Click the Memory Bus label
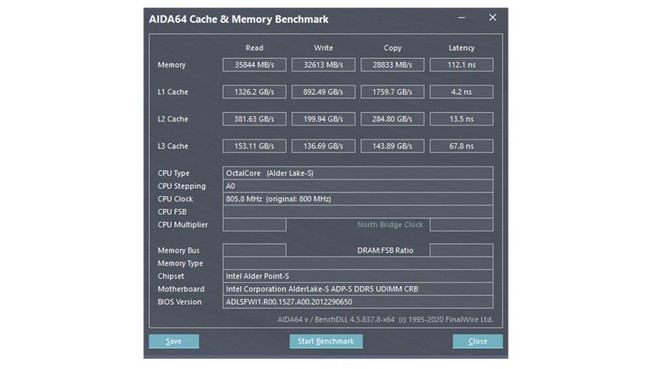This screenshot has height=369, width=660. click(178, 250)
